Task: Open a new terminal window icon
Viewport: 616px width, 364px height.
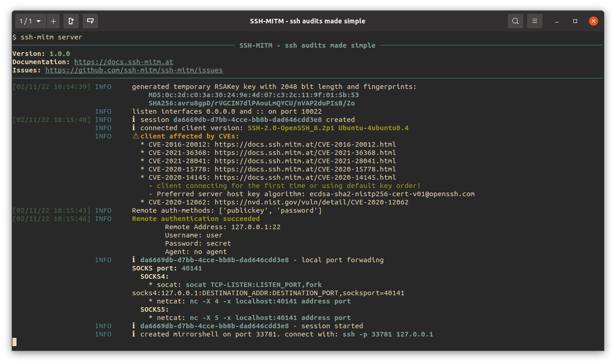Action: [90, 21]
